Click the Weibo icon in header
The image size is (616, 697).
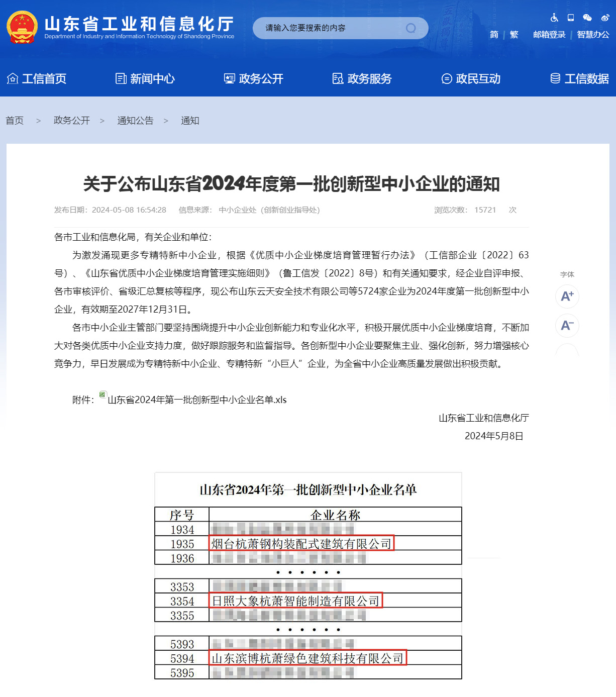(x=605, y=18)
